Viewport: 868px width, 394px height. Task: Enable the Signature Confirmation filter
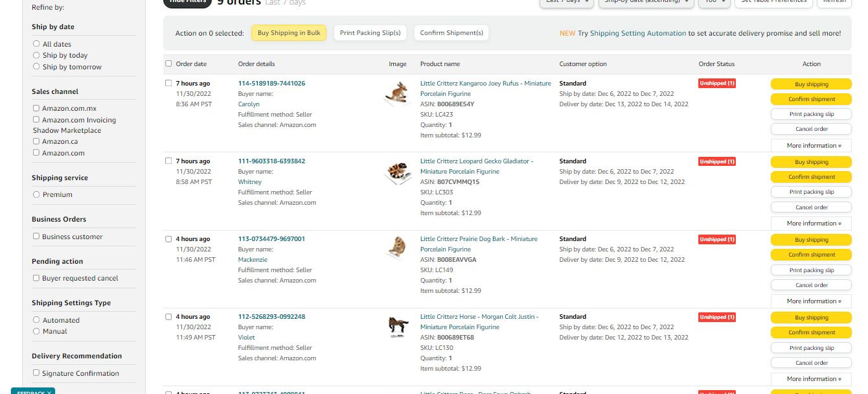pos(36,373)
